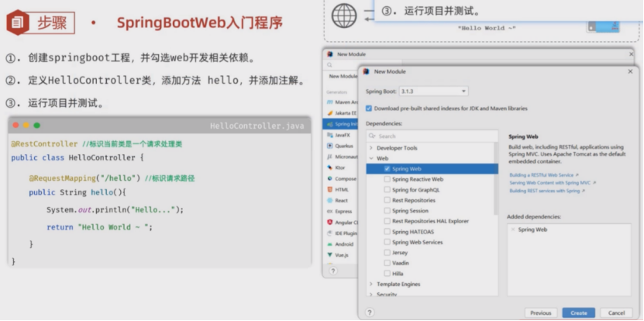The height and width of the screenshot is (321, 644).
Task: Select the Micronaut generator icon
Action: [x=330, y=157]
